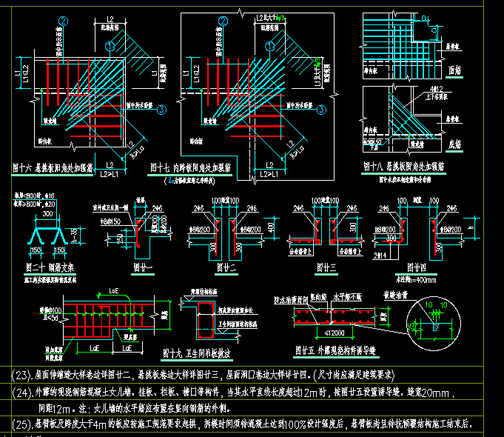Click circled number 1 marker in 图十七
Screen dimensions: 504x437
click(269, 47)
